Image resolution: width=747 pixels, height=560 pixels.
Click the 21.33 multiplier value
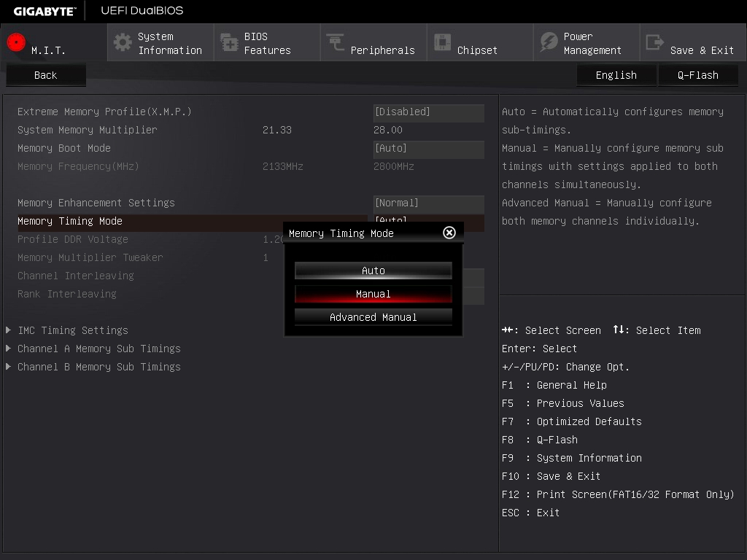tap(276, 130)
